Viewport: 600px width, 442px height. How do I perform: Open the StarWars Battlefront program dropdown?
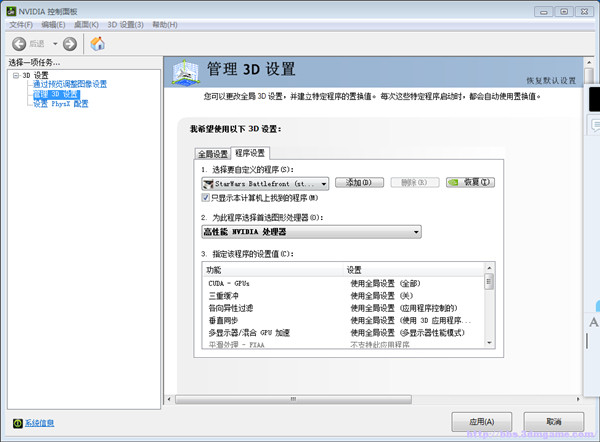[265, 184]
